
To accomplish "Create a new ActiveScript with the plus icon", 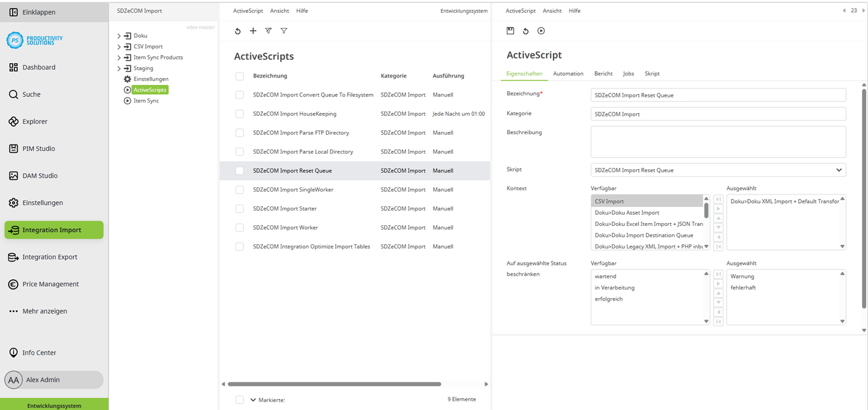I will (253, 30).
